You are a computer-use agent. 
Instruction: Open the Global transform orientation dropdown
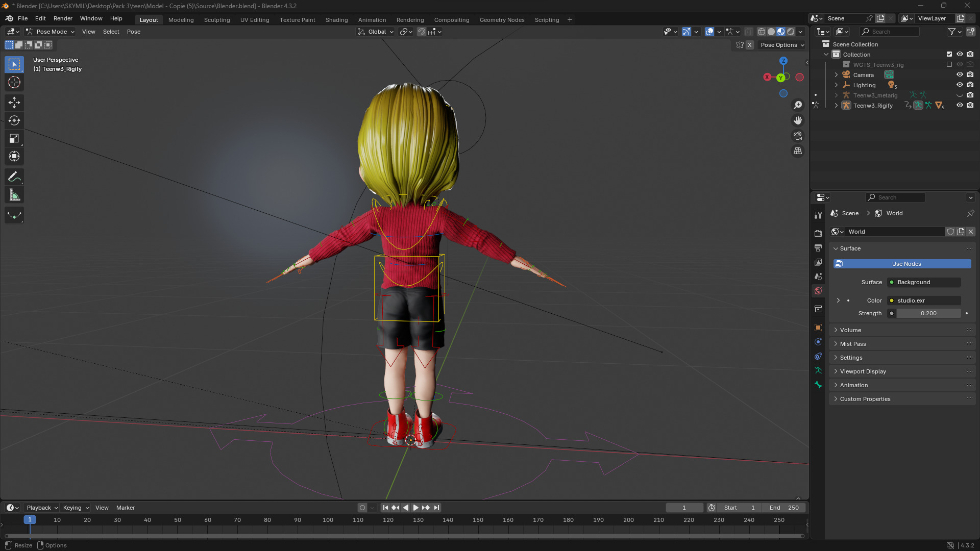[x=376, y=32]
